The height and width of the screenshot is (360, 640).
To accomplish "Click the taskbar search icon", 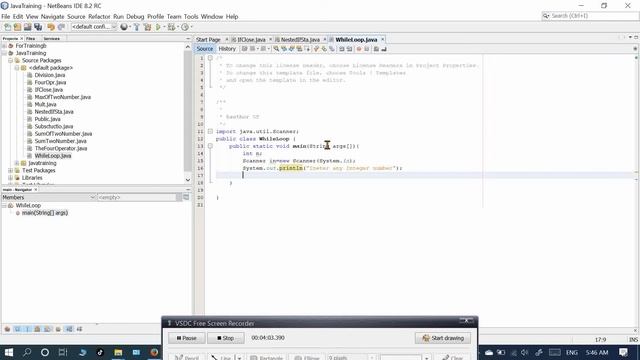I will tap(27, 352).
